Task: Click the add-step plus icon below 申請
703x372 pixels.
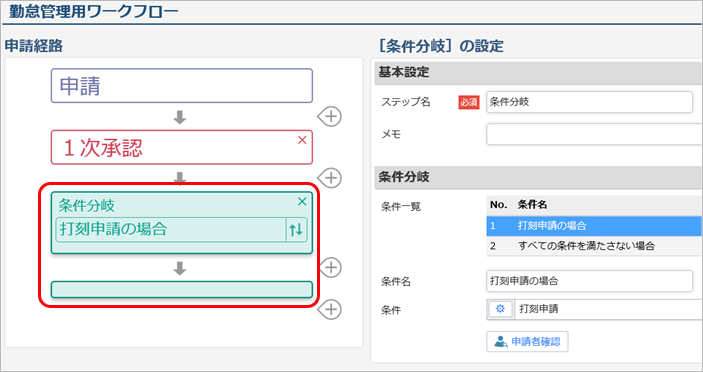Action: (x=330, y=117)
